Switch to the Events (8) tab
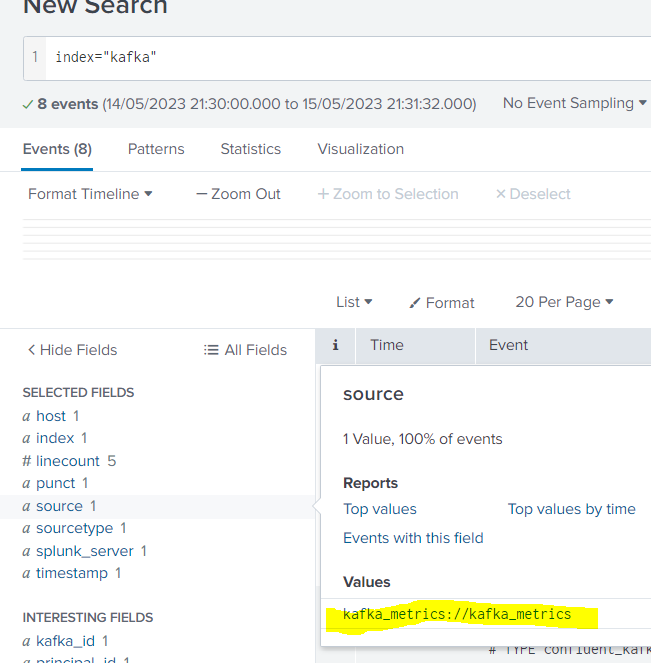Viewport: 651px width, 663px height. point(57,149)
